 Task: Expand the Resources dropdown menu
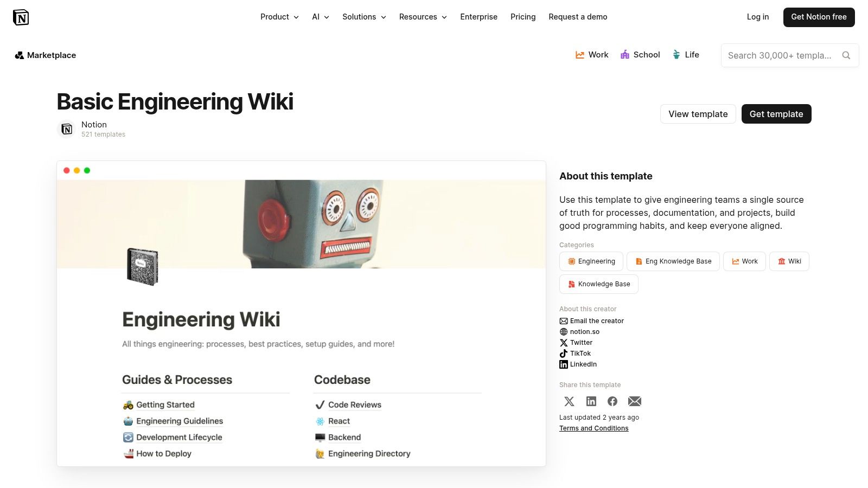423,17
